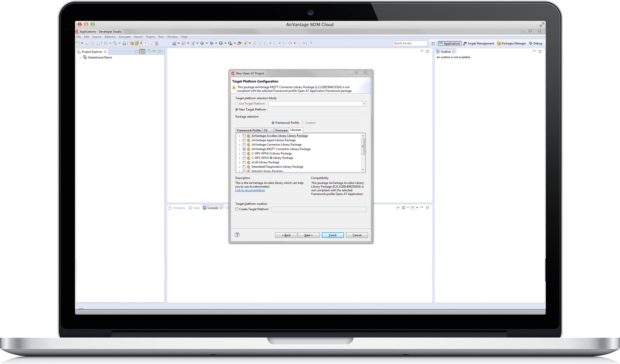Open the Use Target Platform dropdown
The width and height of the screenshot is (620, 364).
(x=364, y=104)
